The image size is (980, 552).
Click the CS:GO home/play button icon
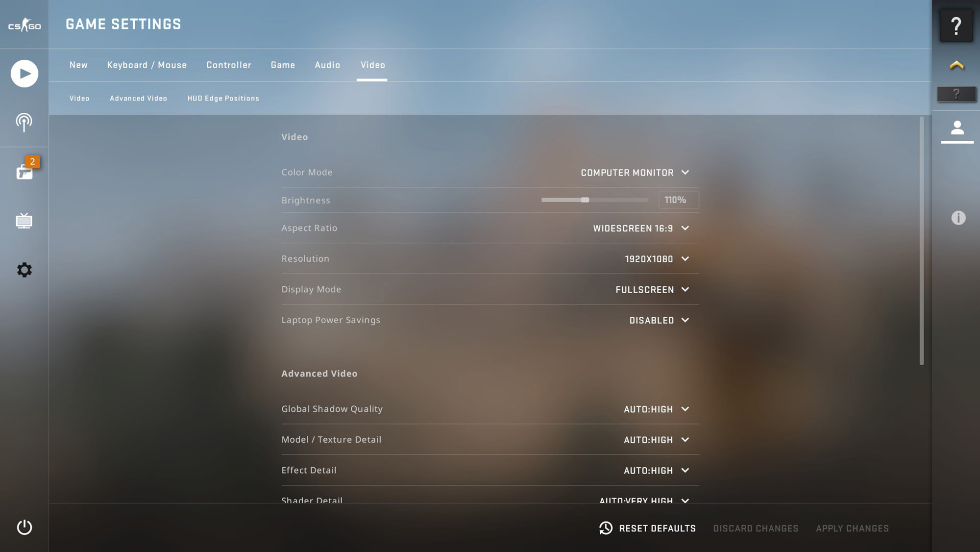tap(24, 74)
